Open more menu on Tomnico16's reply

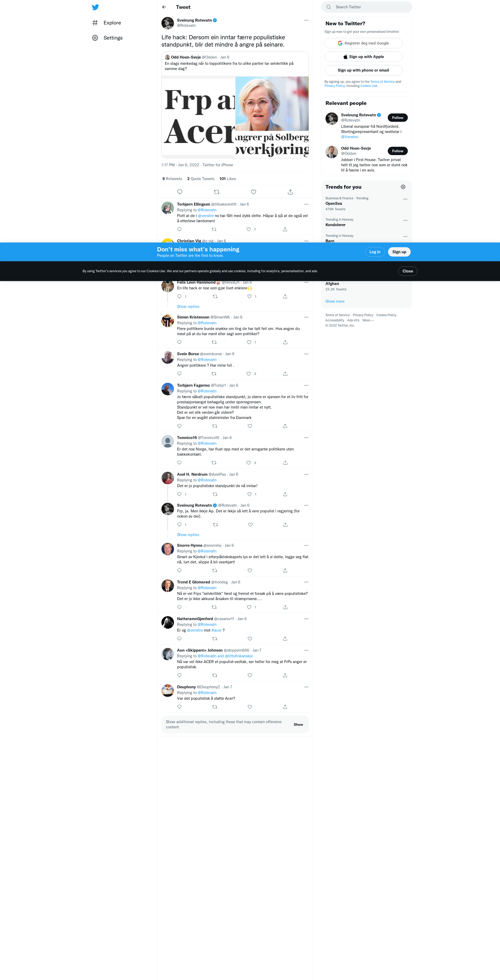coord(306,438)
